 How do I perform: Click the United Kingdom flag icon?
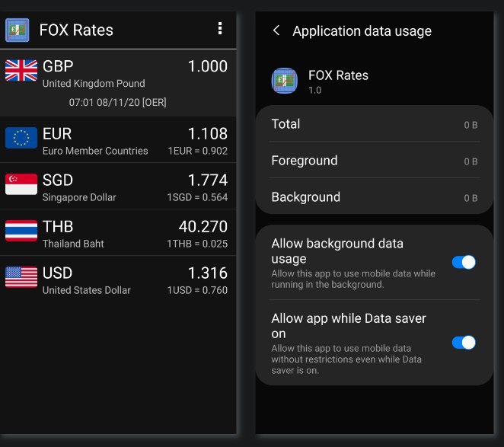21,71
